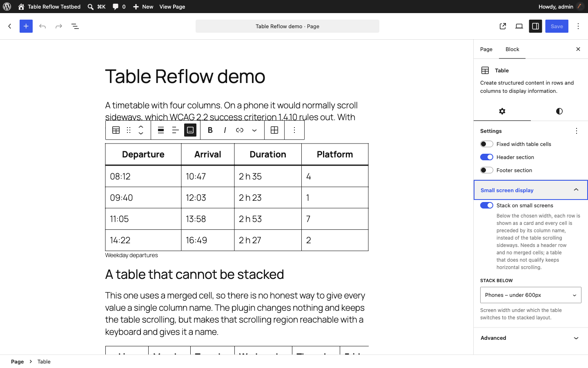Switch to the Page tab
The height and width of the screenshot is (368, 588).
pos(486,49)
